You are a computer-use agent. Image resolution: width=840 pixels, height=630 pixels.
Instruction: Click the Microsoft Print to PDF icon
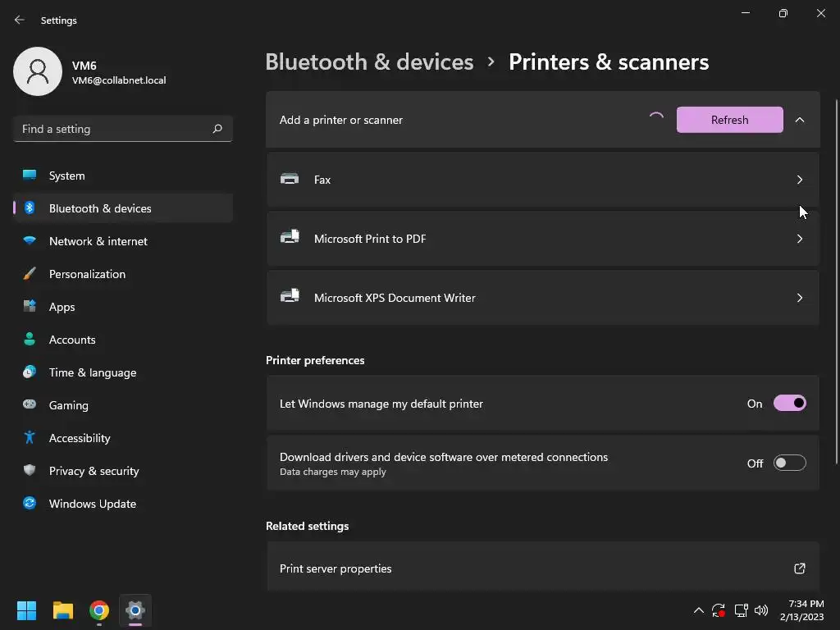[290, 238]
